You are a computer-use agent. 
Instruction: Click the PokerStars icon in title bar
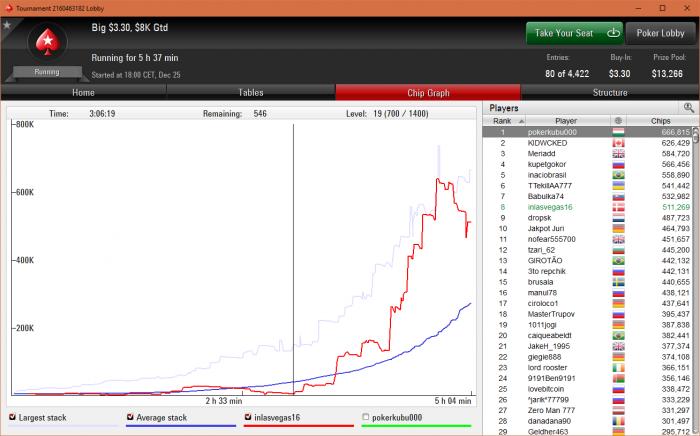coord(8,8)
